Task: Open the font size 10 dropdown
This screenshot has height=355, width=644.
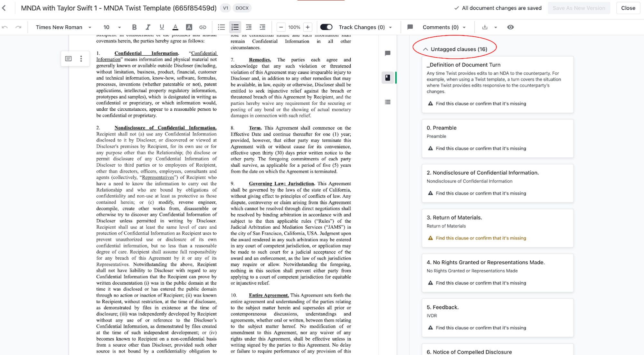Action: point(112,27)
